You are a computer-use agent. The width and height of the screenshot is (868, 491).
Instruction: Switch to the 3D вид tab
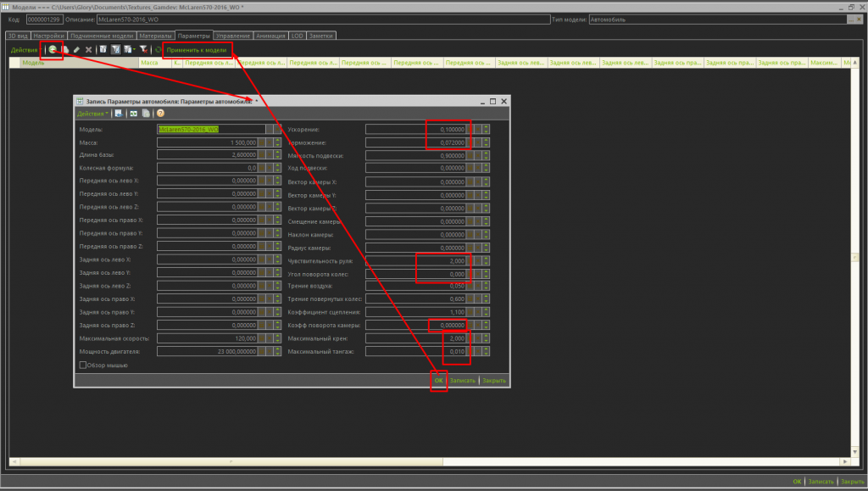click(x=18, y=36)
